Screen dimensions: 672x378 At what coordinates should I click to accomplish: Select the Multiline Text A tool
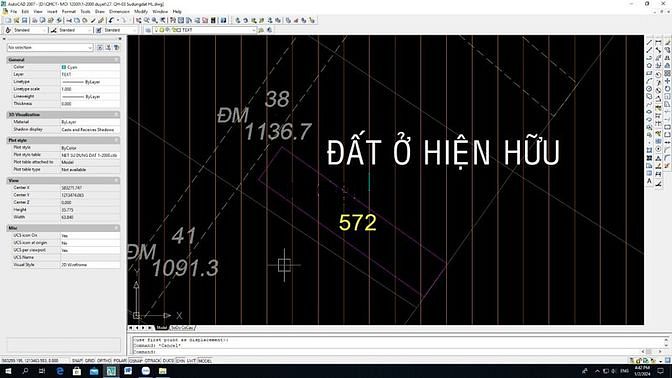(649, 181)
